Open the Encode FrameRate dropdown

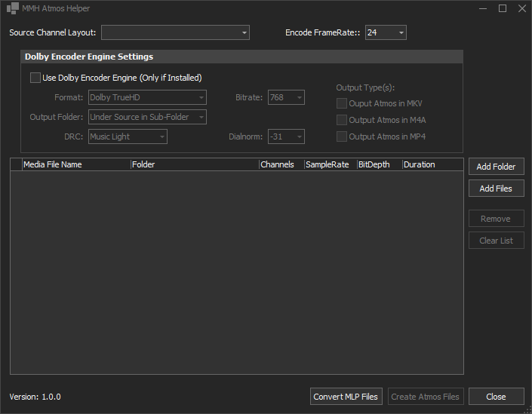(x=386, y=32)
